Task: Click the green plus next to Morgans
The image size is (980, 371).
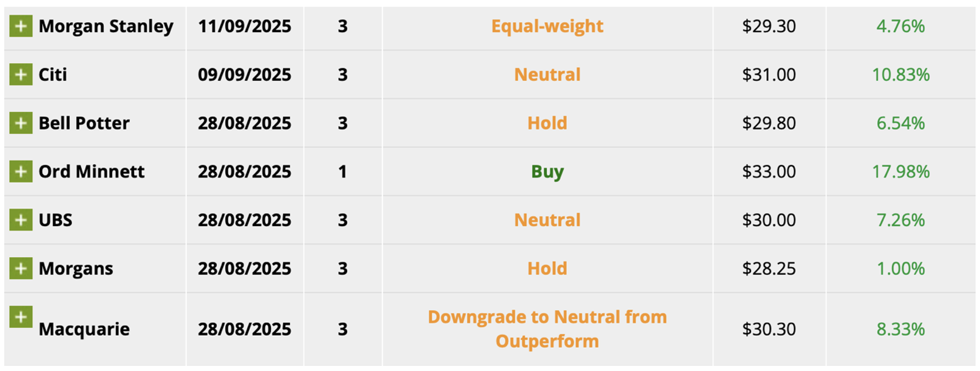Action: 21,268
